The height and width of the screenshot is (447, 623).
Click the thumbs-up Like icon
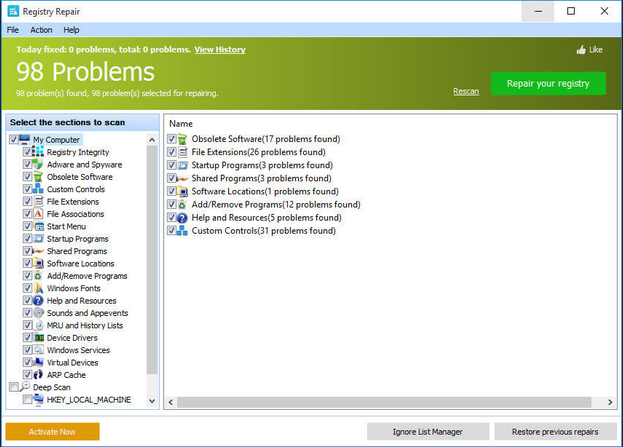point(581,50)
